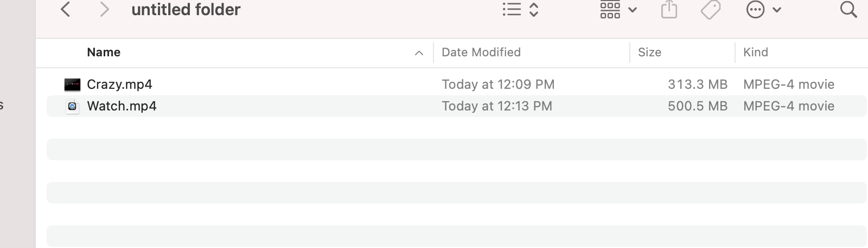Select the Watch.mp4 file
The image size is (868, 248).
pyautogui.click(x=122, y=106)
